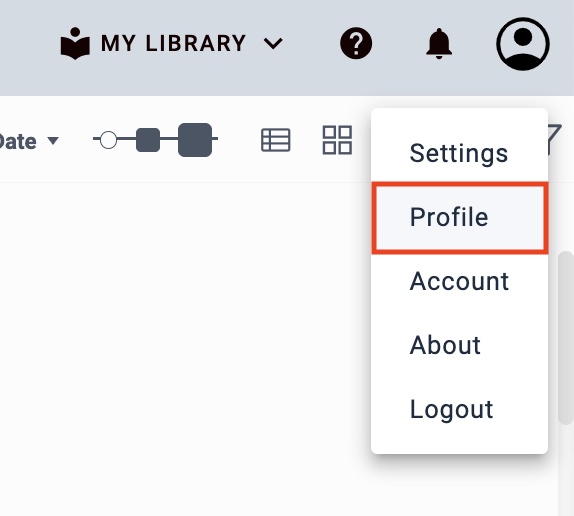Choose Profile from user menu

click(x=459, y=217)
